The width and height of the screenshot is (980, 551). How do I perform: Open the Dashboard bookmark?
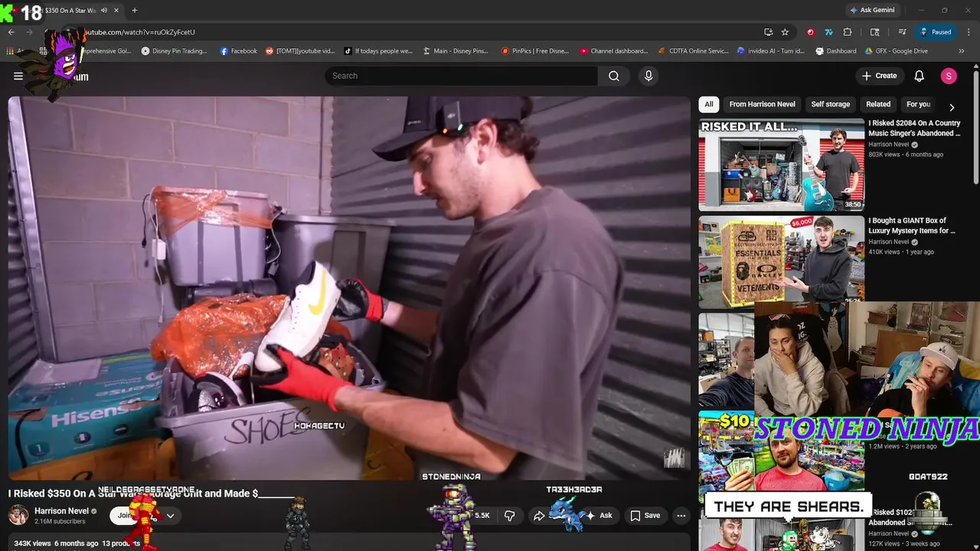coord(836,51)
